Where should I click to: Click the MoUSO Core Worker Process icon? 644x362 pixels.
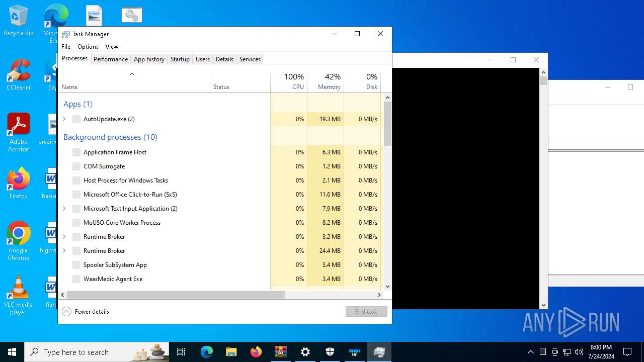[76, 223]
